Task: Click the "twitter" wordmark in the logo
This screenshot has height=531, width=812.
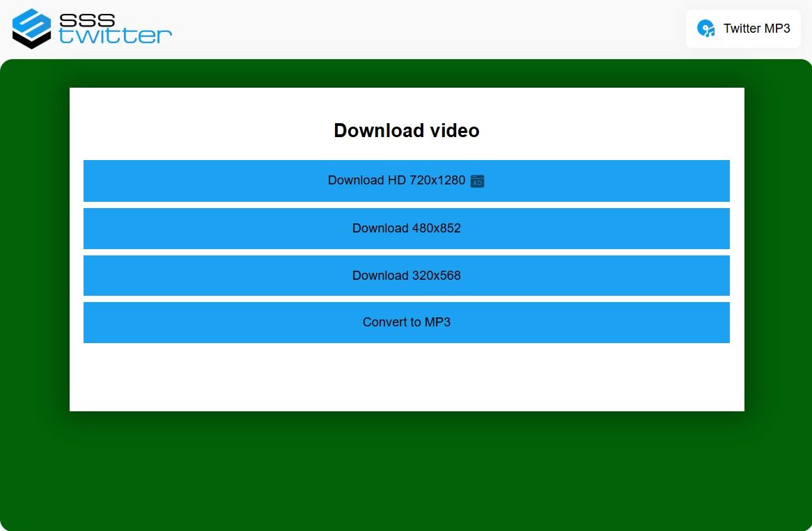Action: point(116,36)
